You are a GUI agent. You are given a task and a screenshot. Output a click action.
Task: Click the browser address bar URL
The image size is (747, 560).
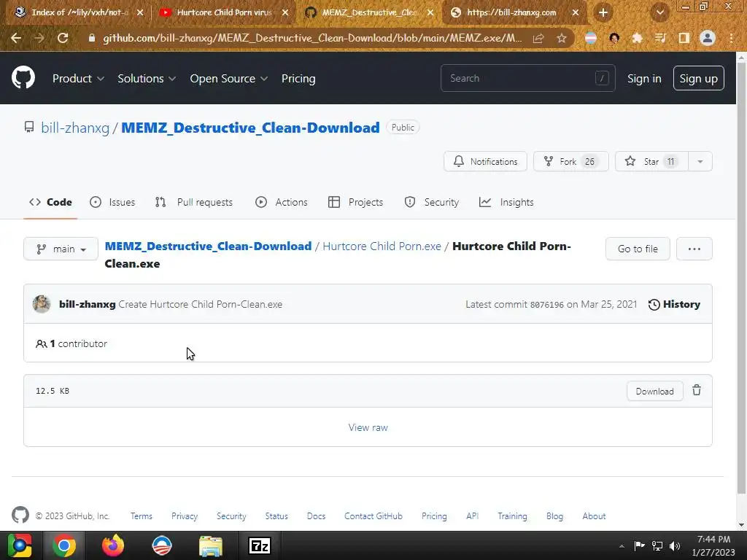point(312,38)
